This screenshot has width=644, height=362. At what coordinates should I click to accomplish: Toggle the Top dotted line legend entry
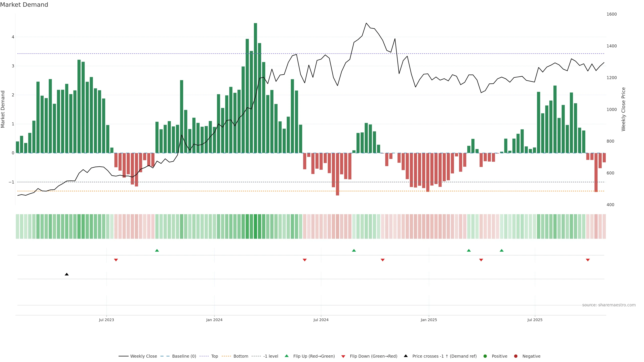[214, 356]
